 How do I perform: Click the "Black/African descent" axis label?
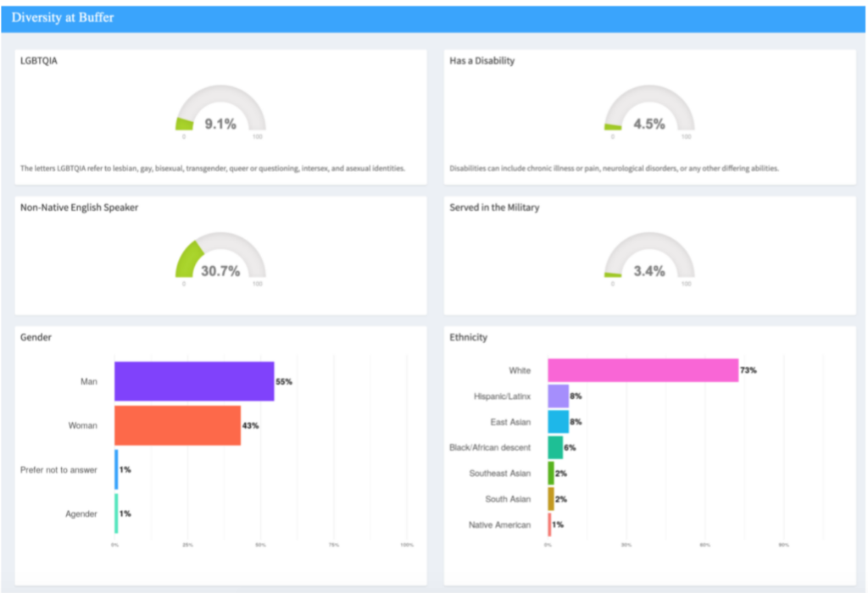coord(490,447)
